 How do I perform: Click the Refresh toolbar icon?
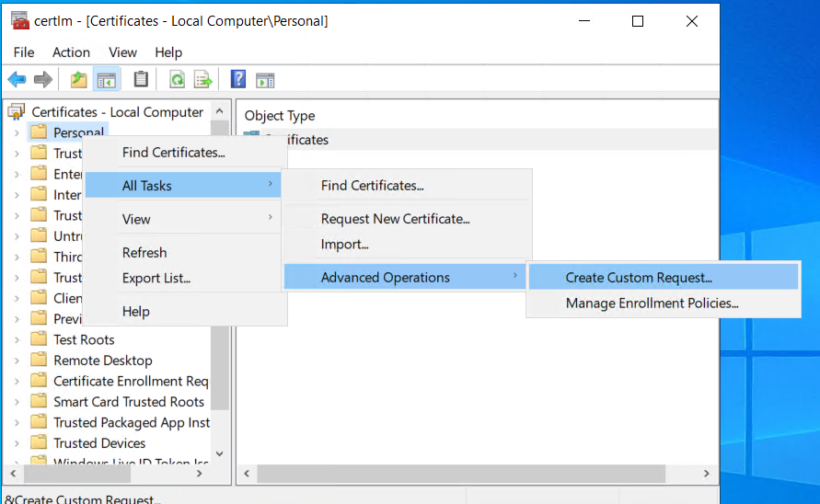coord(177,80)
